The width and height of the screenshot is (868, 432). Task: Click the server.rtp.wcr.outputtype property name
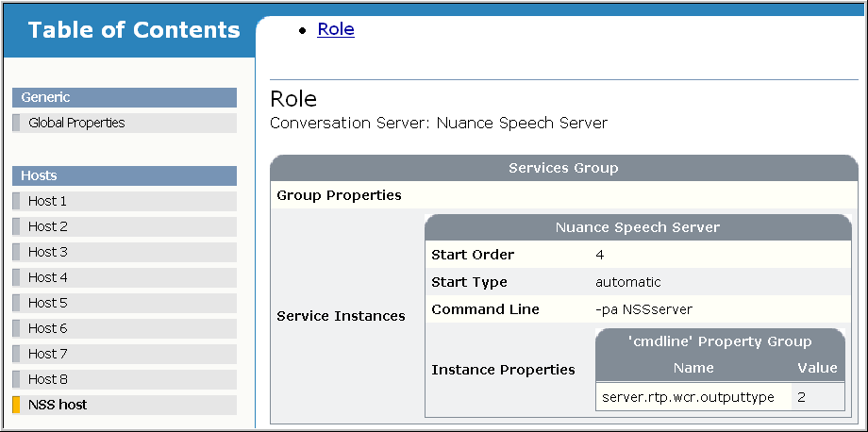(688, 397)
